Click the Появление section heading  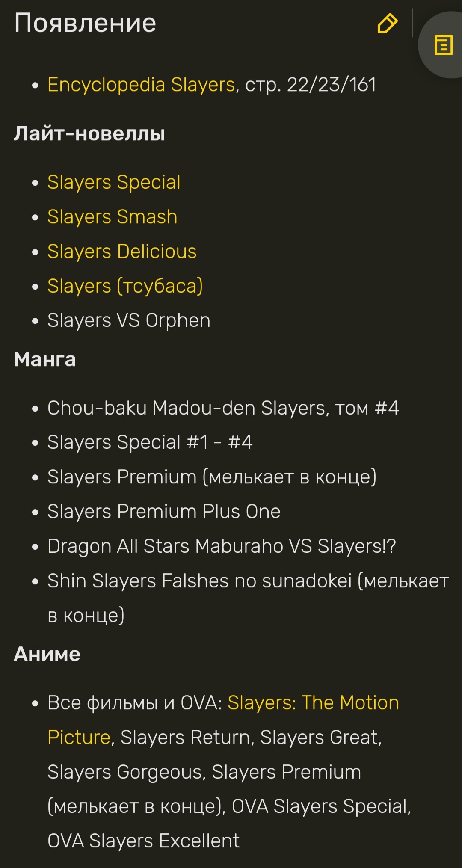pyautogui.click(x=85, y=23)
